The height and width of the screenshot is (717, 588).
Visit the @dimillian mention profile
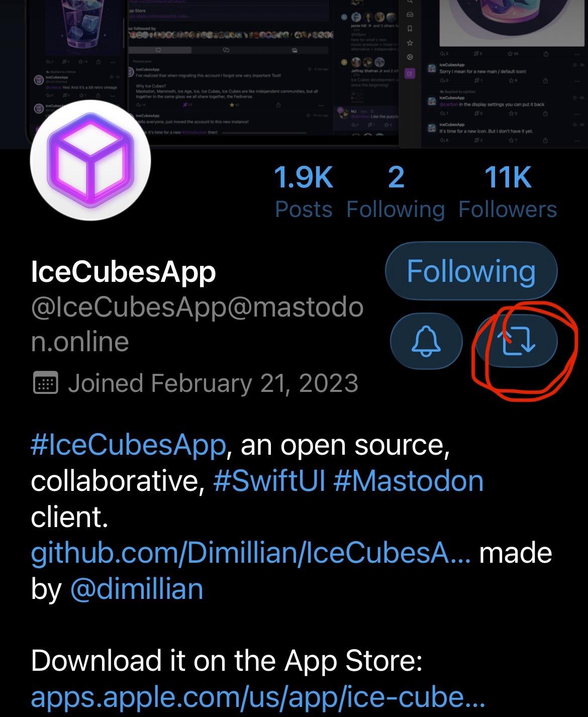pos(137,589)
